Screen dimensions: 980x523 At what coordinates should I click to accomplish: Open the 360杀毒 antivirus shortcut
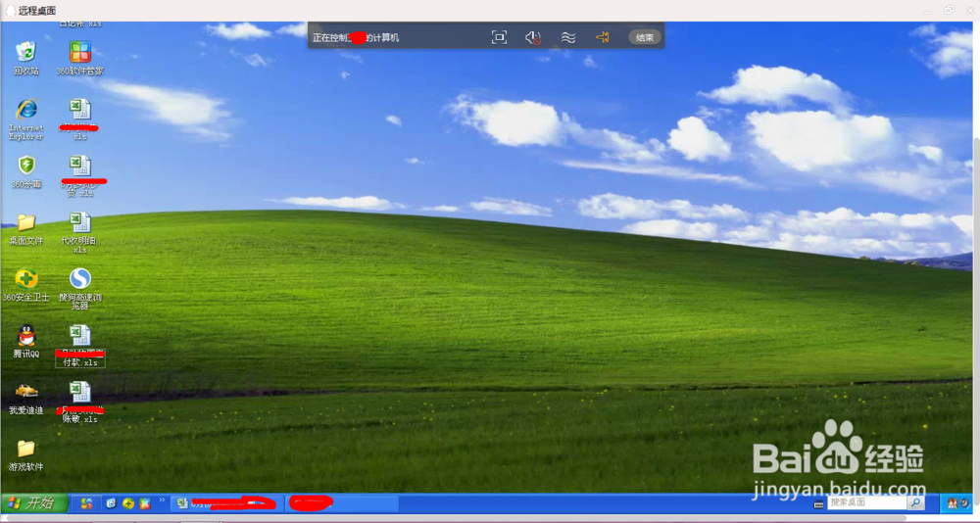pos(26,171)
